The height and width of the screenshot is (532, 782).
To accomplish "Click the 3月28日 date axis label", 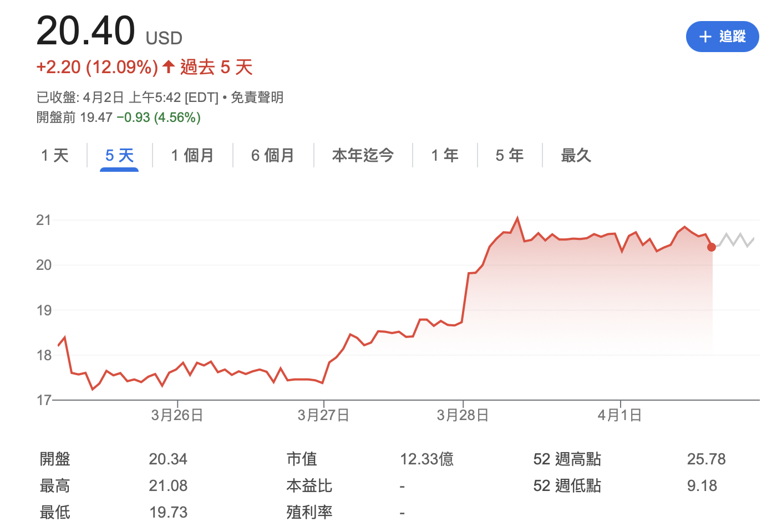I will click(x=463, y=415).
